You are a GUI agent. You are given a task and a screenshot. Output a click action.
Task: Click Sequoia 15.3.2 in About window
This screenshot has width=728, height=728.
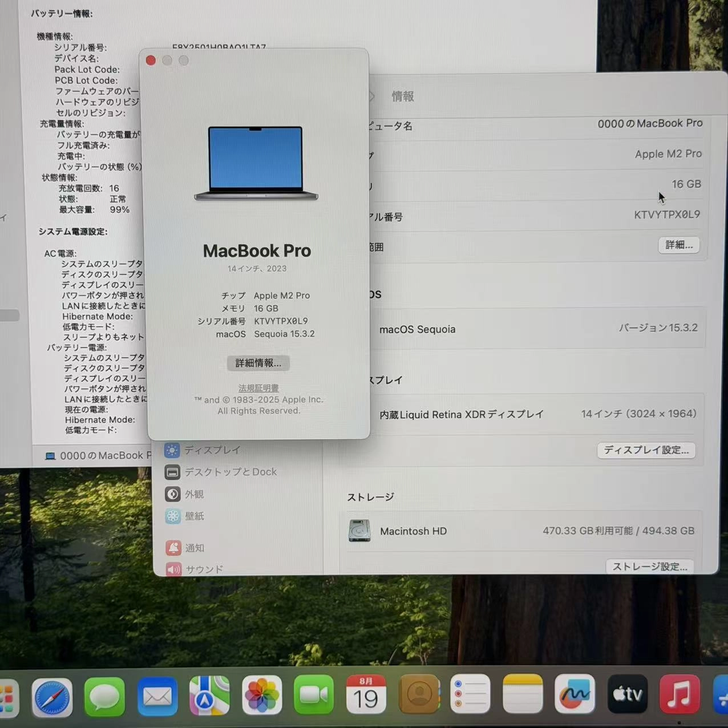tap(284, 334)
